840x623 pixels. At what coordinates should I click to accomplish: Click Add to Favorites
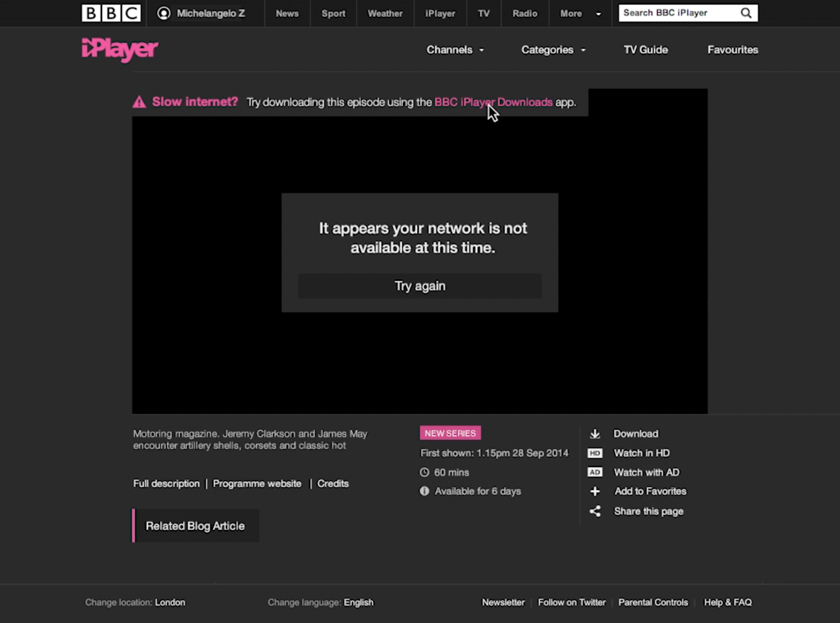coord(650,491)
